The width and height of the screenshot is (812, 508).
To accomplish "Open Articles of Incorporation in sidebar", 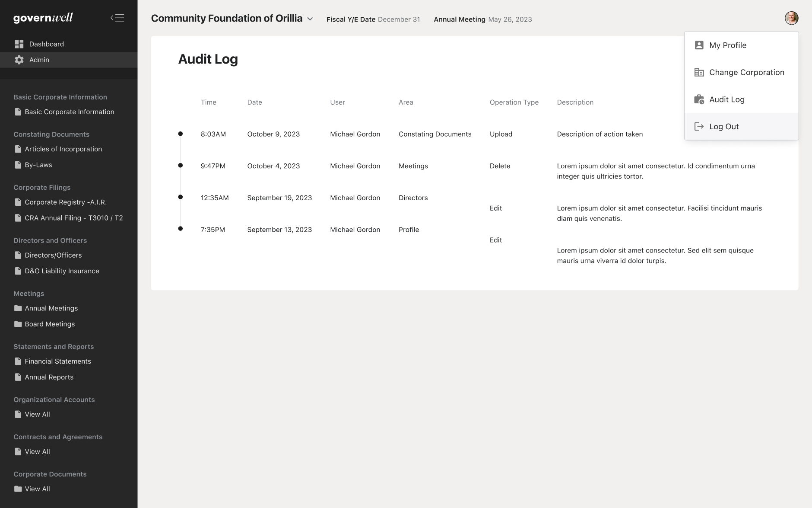I will pos(63,149).
